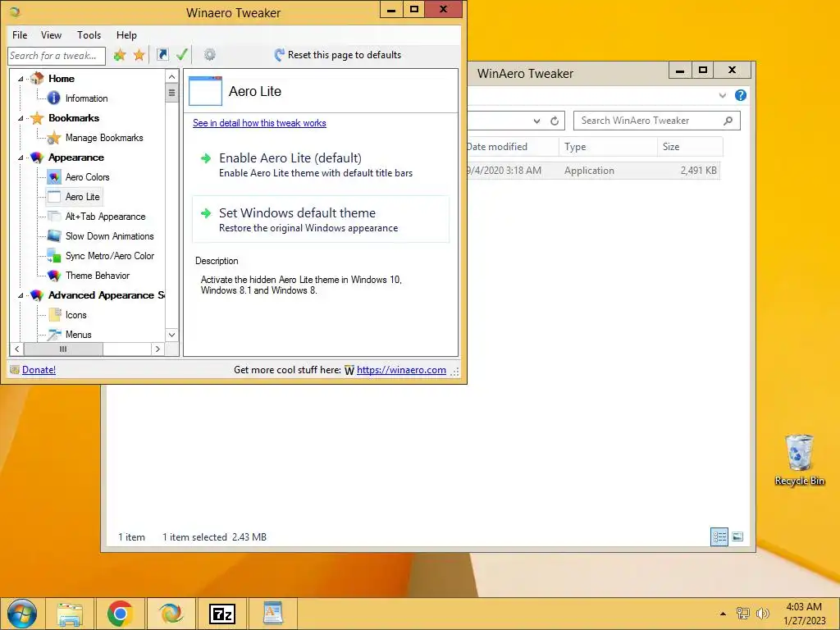Image resolution: width=840 pixels, height=630 pixels.
Task: Open File Explorer from the taskbar
Action: click(x=70, y=614)
